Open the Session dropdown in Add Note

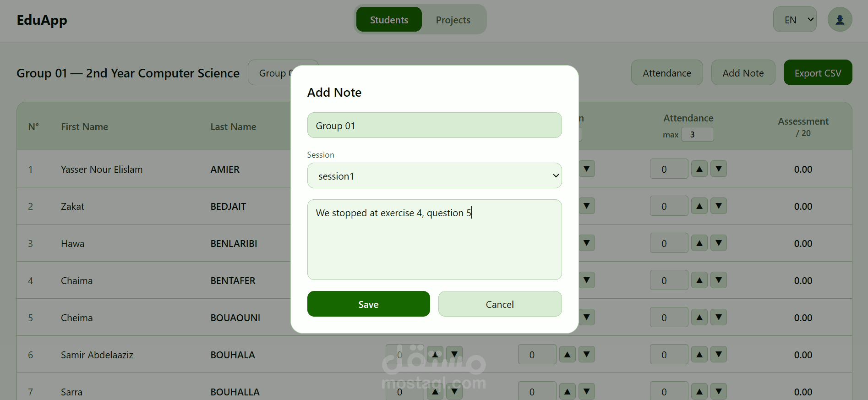(434, 176)
